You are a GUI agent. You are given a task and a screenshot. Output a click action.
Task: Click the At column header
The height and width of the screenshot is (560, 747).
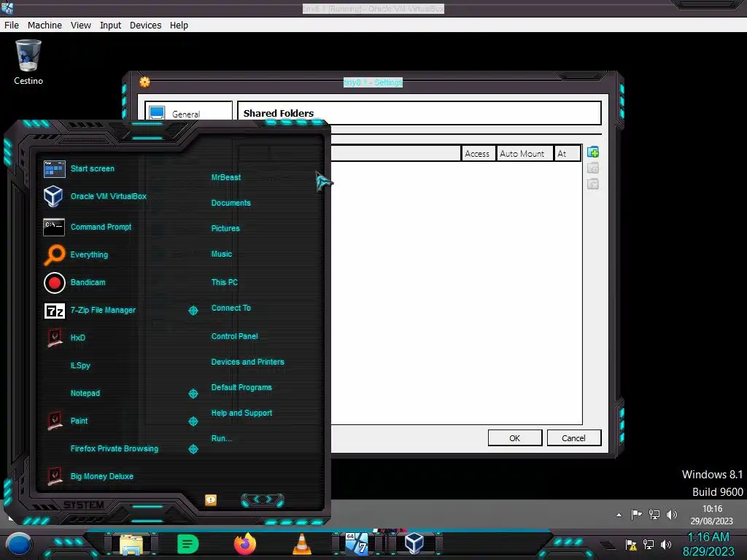[567, 154]
